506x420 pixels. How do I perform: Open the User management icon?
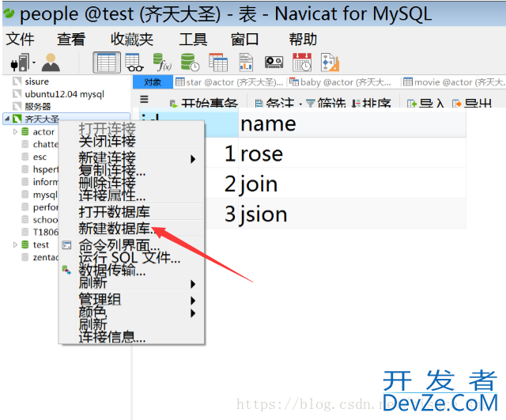coord(51,62)
